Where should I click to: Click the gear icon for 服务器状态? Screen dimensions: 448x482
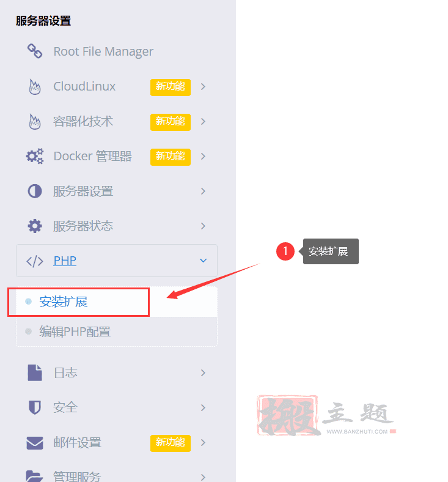[x=35, y=226]
